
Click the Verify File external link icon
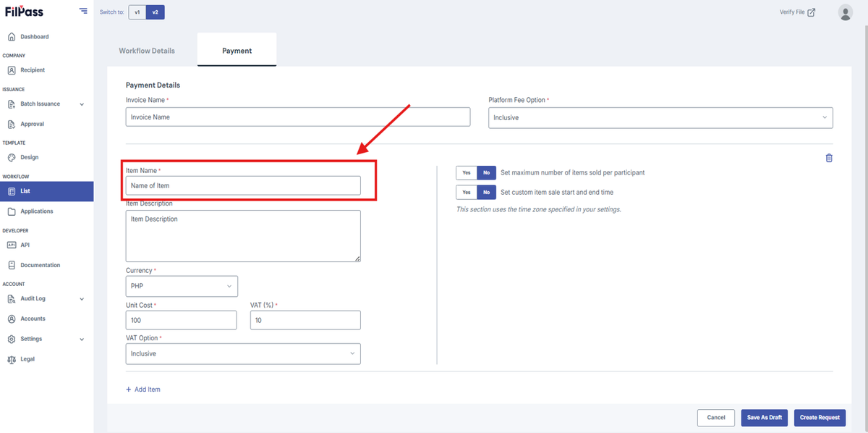point(812,12)
